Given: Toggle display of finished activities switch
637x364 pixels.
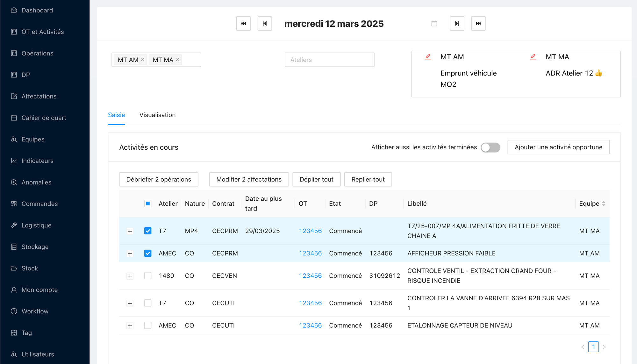Looking at the screenshot, I should click(x=490, y=147).
